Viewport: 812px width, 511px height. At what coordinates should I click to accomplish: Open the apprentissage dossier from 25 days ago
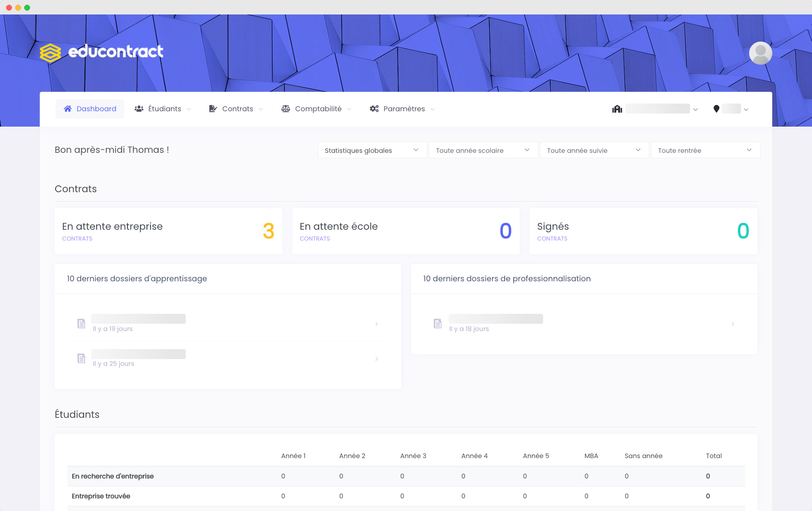pos(228,359)
